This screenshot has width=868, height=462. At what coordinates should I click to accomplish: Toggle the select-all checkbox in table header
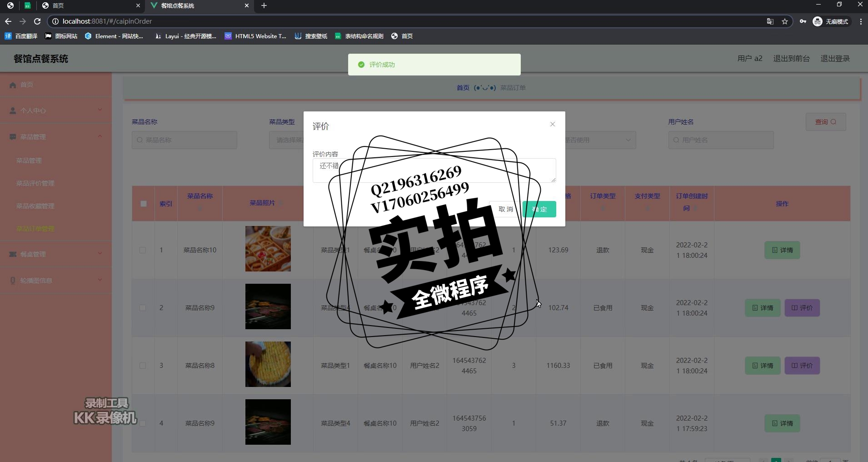[x=144, y=204]
